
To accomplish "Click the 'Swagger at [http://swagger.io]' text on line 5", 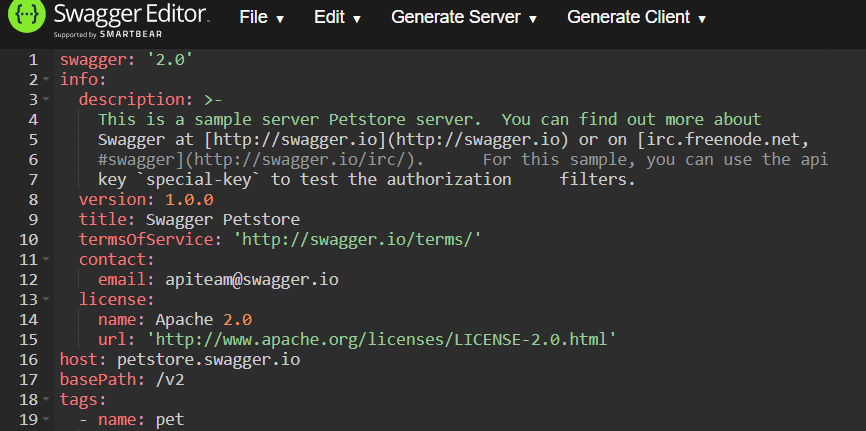I will coord(242,140).
